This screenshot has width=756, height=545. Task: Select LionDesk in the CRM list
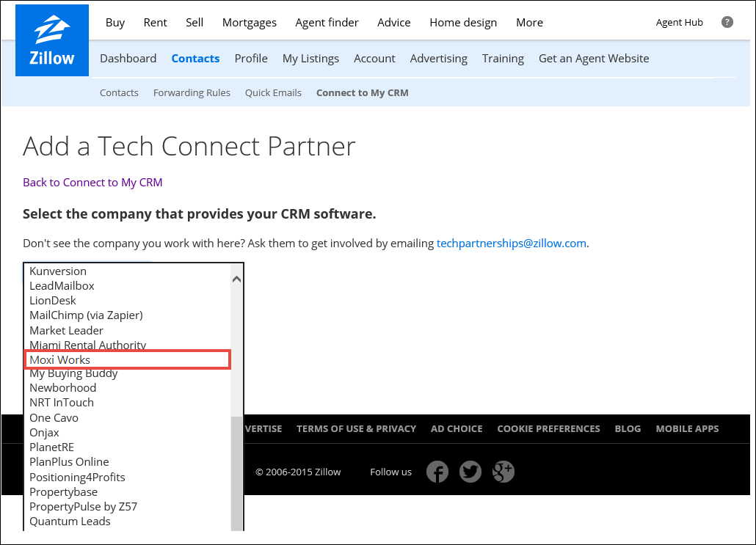click(x=128, y=300)
